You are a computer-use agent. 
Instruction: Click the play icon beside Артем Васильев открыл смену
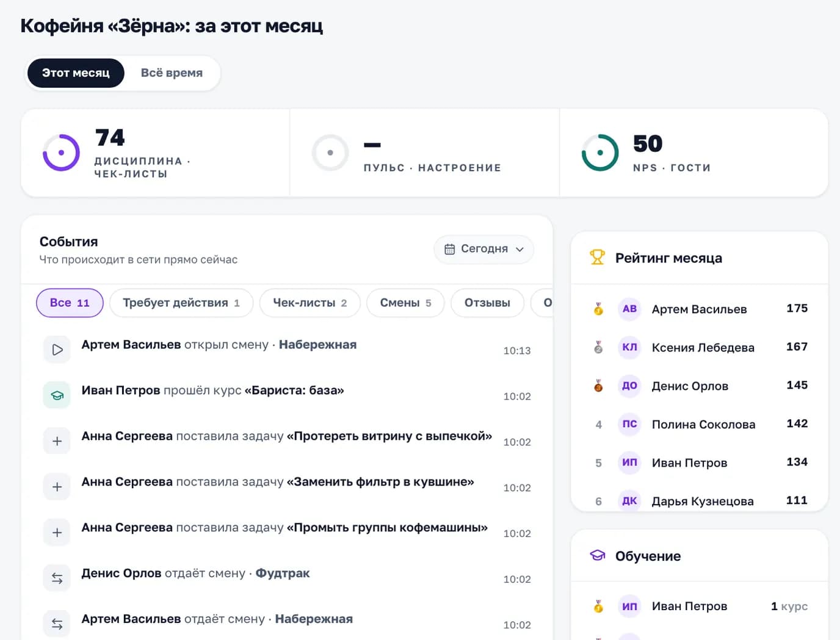(x=57, y=350)
